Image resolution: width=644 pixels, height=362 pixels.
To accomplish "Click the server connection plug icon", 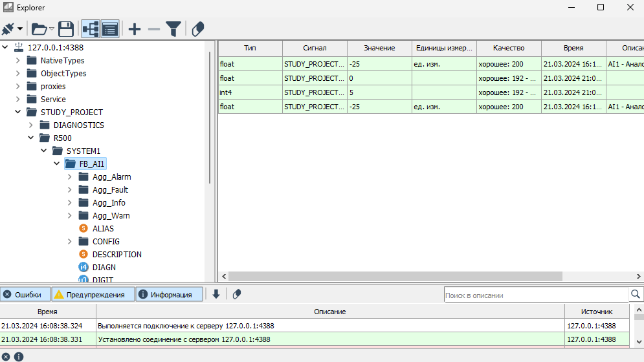I will [x=8, y=29].
